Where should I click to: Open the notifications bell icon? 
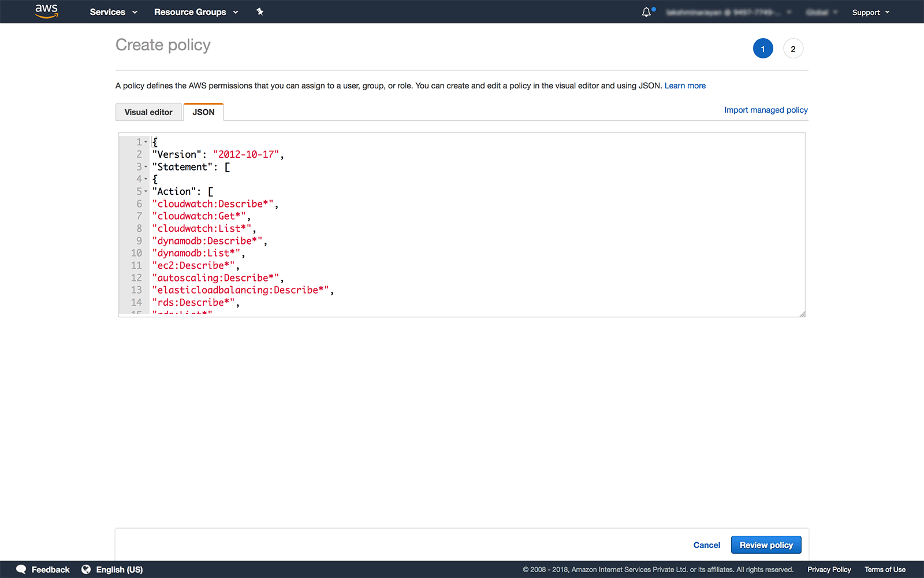tap(646, 12)
